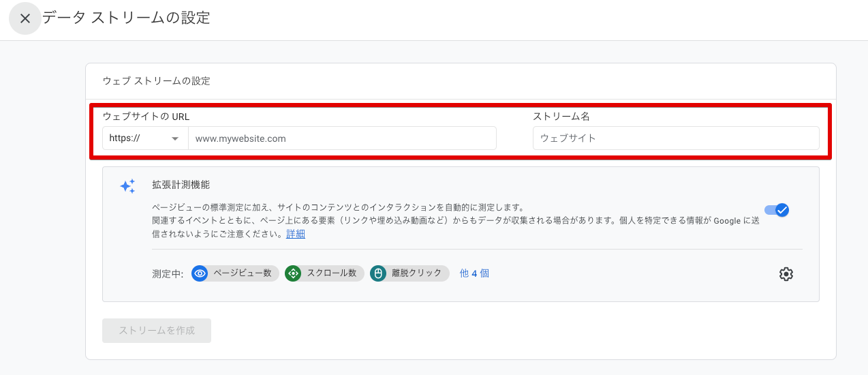The height and width of the screenshot is (375, 868).
Task: Click the データ ストリームの設定 title
Action: click(x=126, y=18)
